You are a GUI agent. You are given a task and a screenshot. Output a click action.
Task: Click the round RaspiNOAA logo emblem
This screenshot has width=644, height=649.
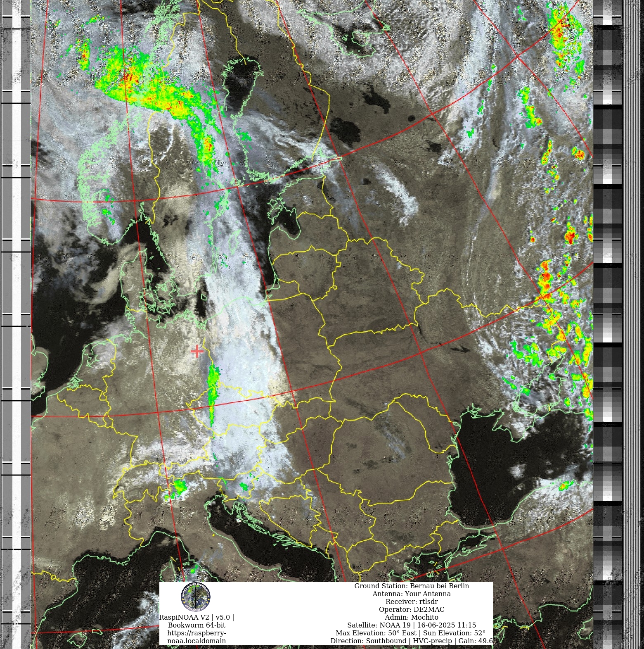(x=196, y=597)
